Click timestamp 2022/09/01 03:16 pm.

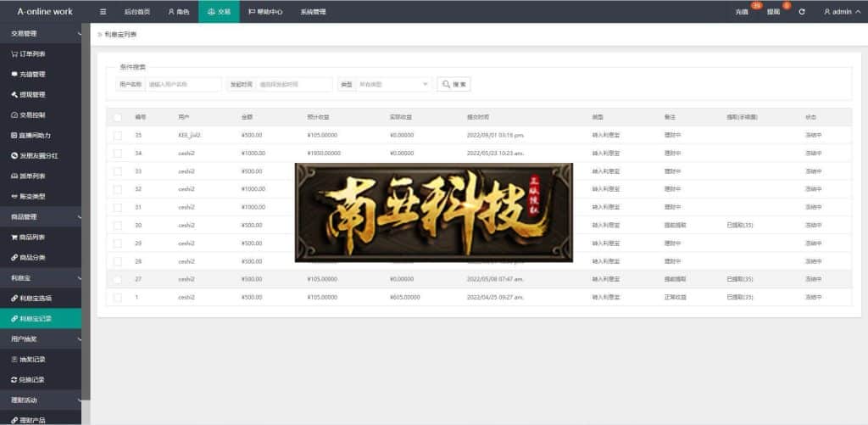click(x=495, y=135)
